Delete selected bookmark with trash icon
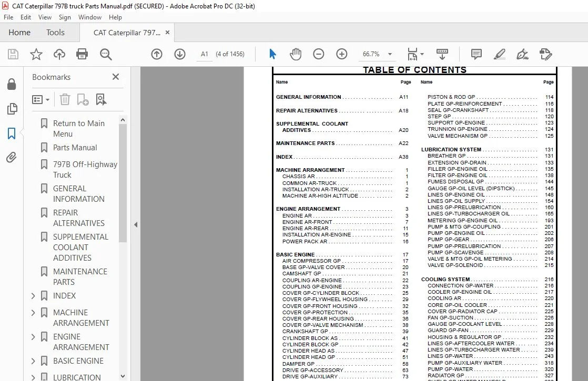This screenshot has height=381, width=588. [x=65, y=99]
